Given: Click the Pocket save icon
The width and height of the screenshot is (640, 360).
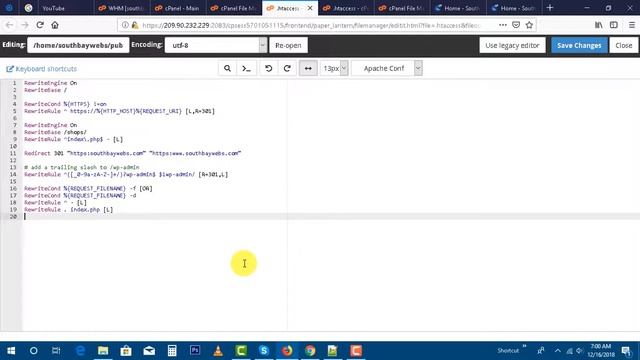Looking at the screenshot, I should 516,25.
